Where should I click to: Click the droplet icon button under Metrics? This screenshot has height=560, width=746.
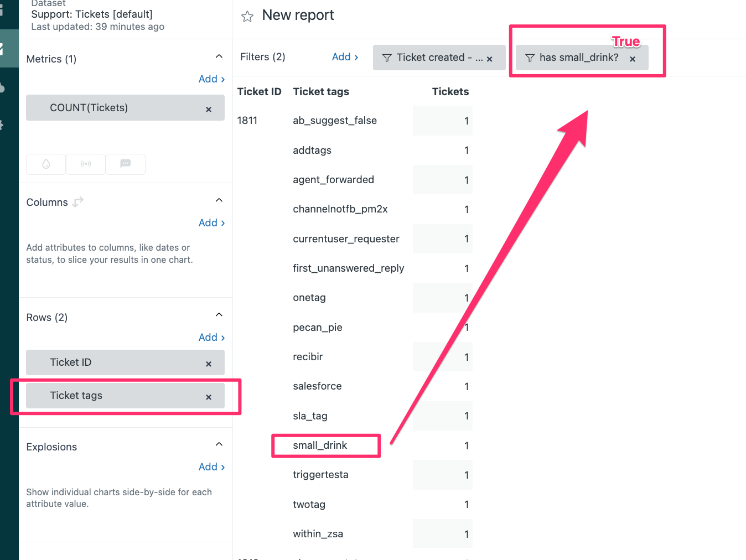[46, 164]
